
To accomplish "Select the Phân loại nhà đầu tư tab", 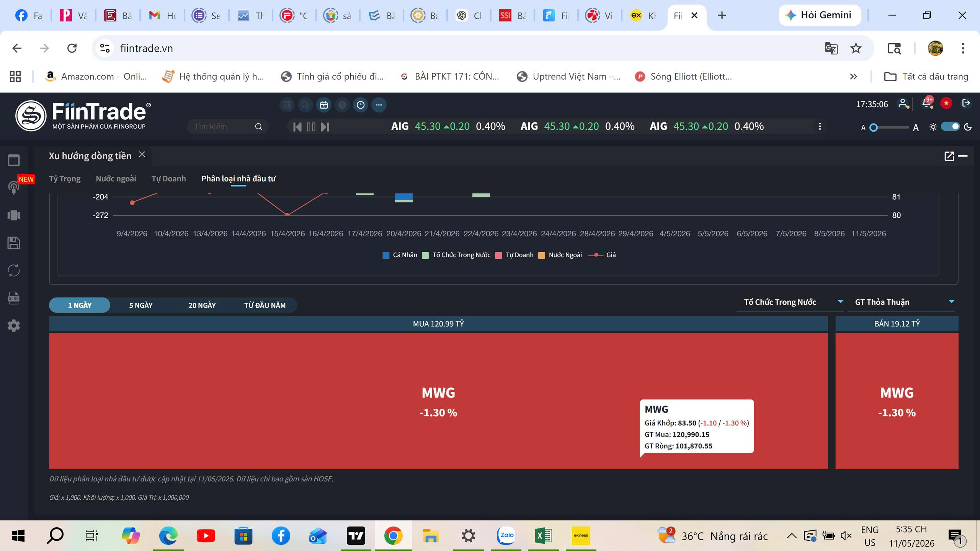I will pyautogui.click(x=238, y=179).
